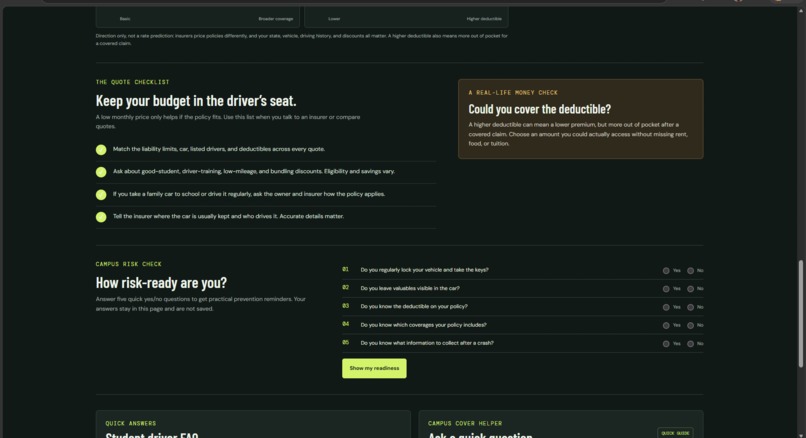Click the 'CAMPUS COVER HELPER' label
Image resolution: width=806 pixels, height=438 pixels.
pos(465,423)
